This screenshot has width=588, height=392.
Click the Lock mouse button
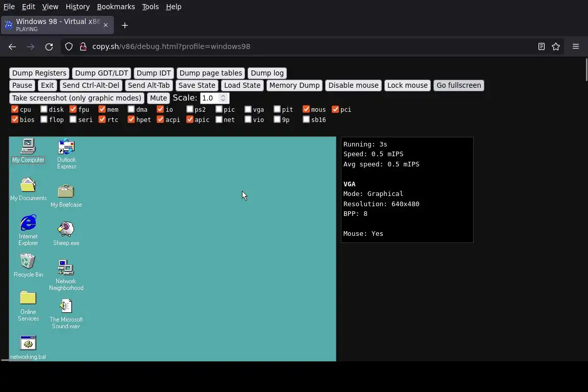(407, 86)
